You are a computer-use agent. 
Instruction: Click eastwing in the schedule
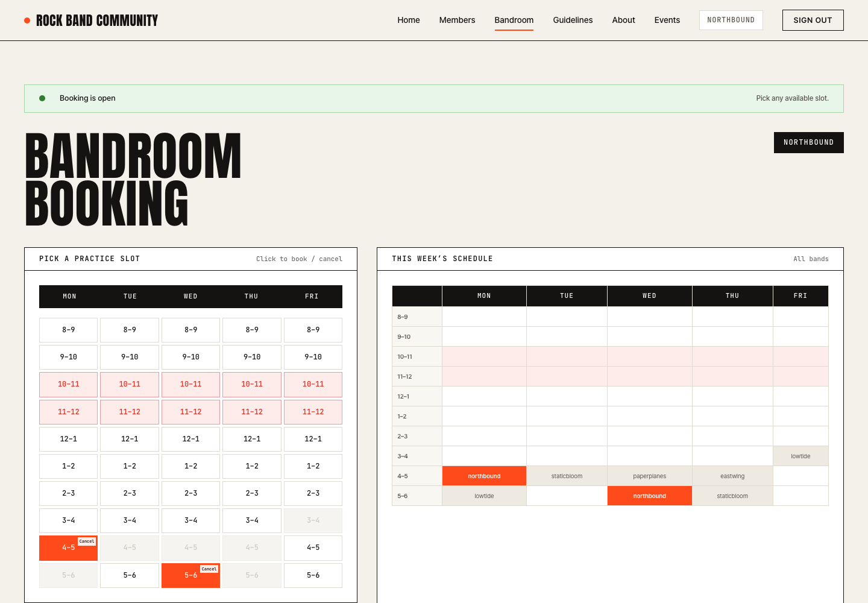tap(732, 476)
